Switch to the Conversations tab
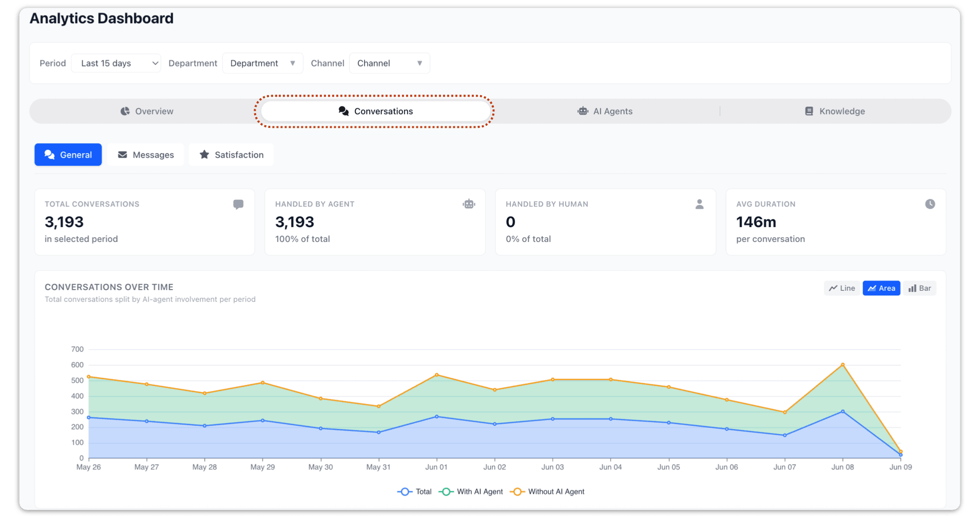The width and height of the screenshot is (980, 526). click(x=375, y=111)
